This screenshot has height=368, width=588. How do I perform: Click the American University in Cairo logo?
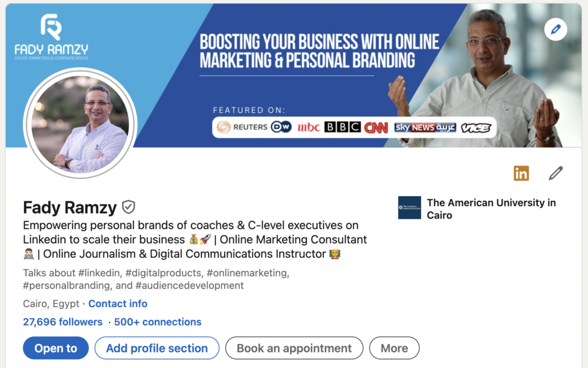409,208
